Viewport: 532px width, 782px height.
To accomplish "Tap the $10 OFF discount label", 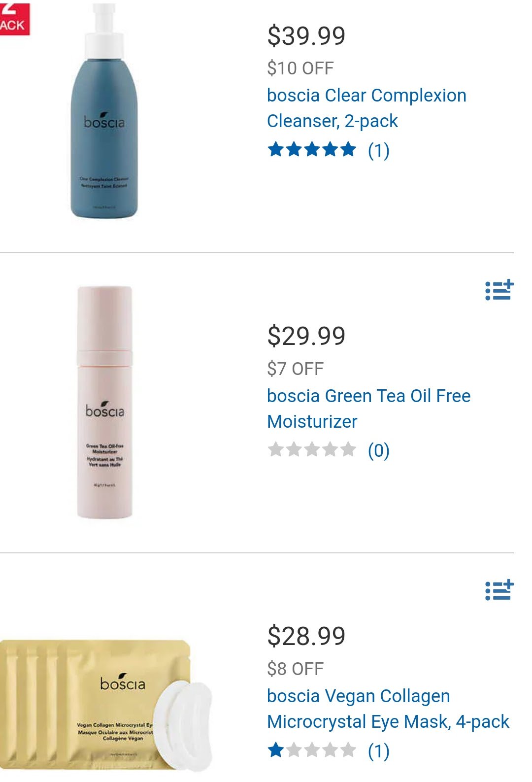I will coord(300,68).
